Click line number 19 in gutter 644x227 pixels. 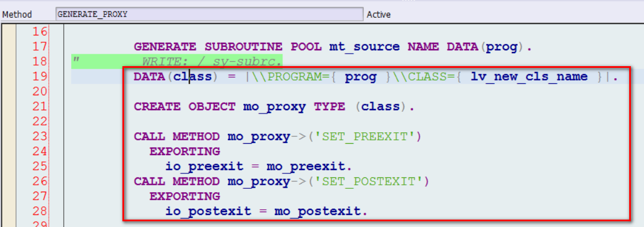click(x=39, y=76)
